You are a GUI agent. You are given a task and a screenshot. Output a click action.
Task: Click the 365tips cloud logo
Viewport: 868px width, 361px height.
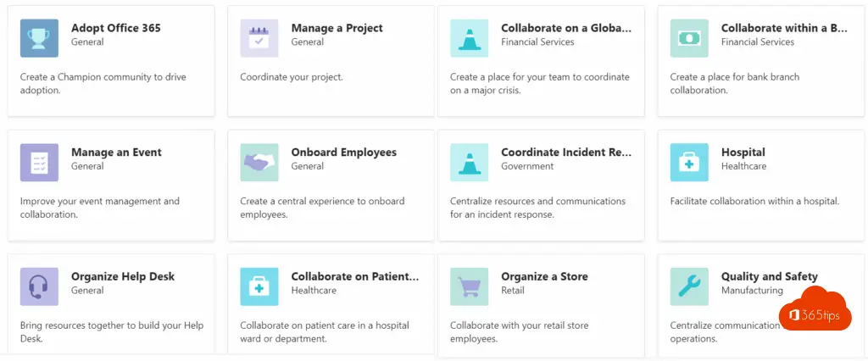click(816, 308)
